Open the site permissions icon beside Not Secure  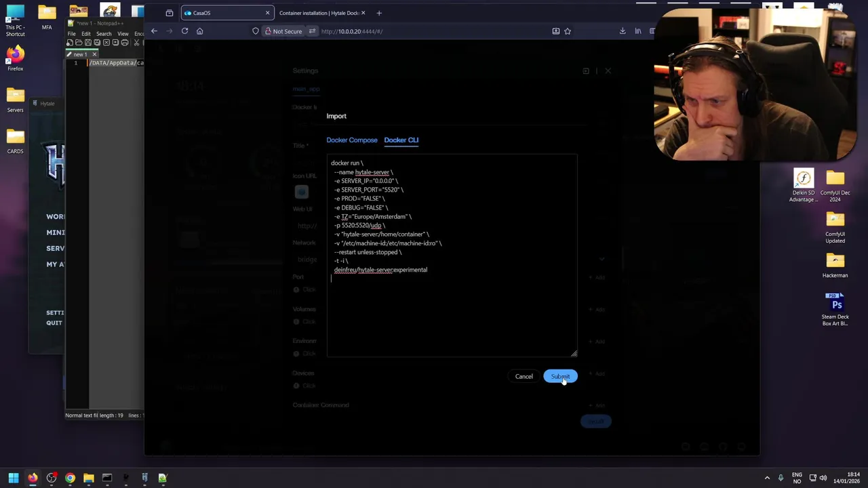[312, 31]
